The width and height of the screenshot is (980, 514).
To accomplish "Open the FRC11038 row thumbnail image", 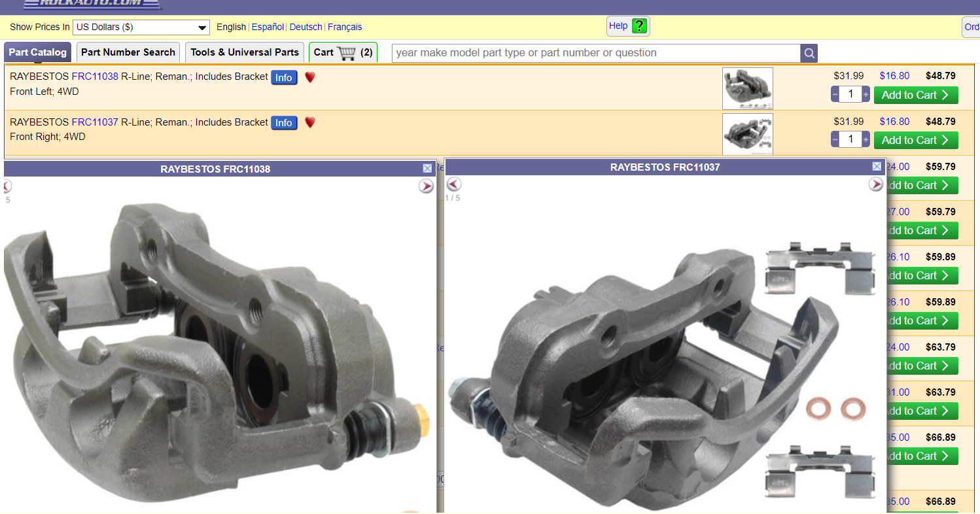I will (748, 88).
